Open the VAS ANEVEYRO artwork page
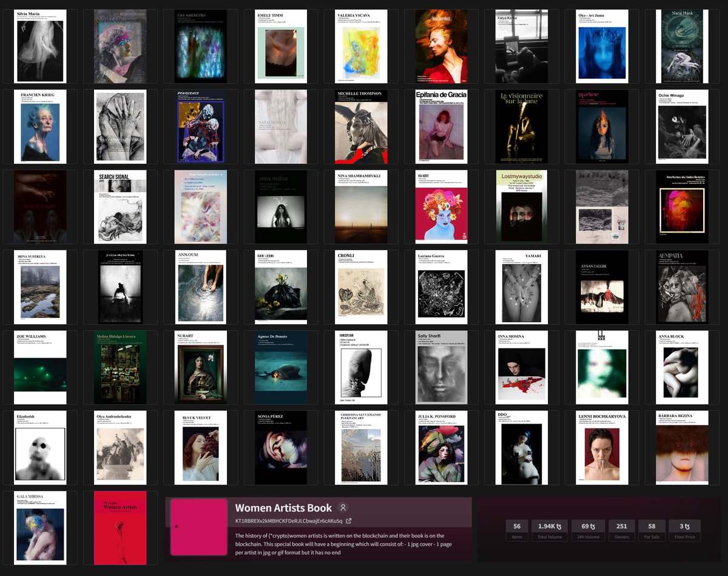Image resolution: width=728 pixels, height=576 pixels. point(201,46)
